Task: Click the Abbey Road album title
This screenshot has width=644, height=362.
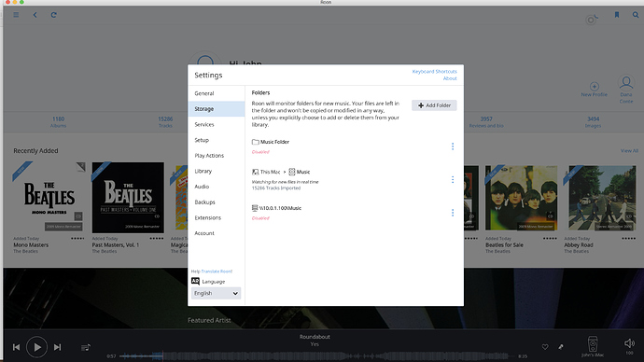Action: (x=579, y=245)
